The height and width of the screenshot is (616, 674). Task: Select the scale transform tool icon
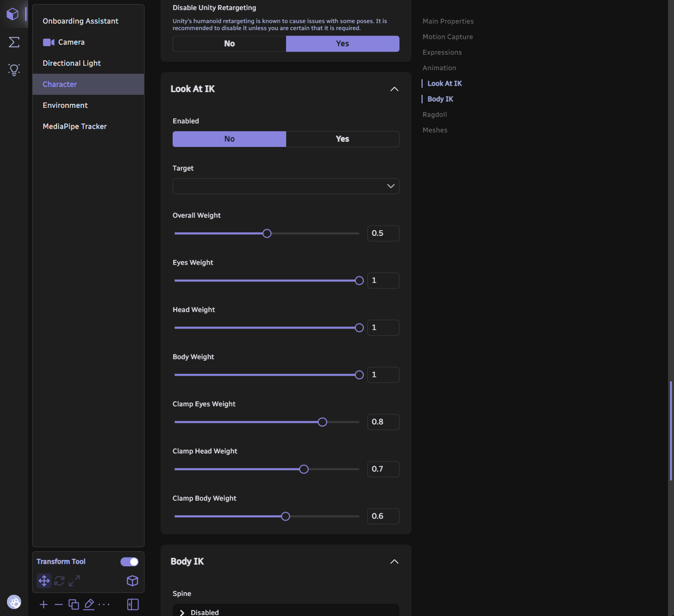pyautogui.click(x=74, y=581)
